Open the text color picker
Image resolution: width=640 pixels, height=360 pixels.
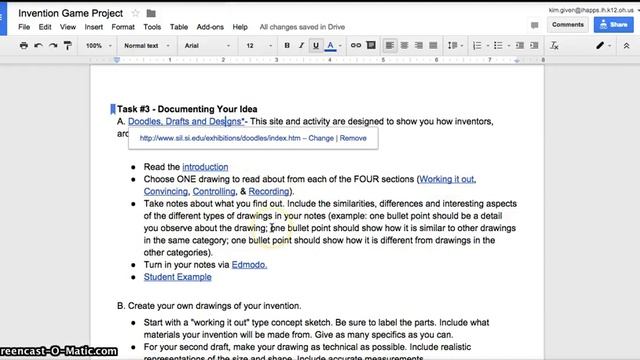point(331,45)
